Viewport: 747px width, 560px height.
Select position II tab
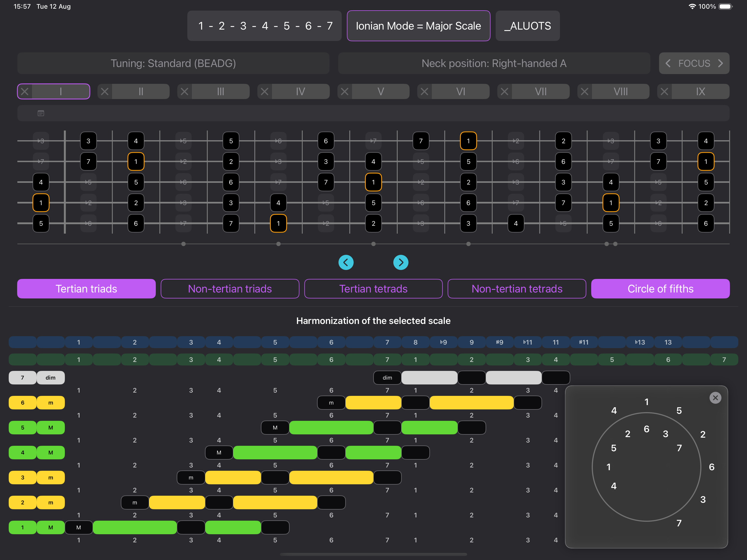[x=141, y=91]
